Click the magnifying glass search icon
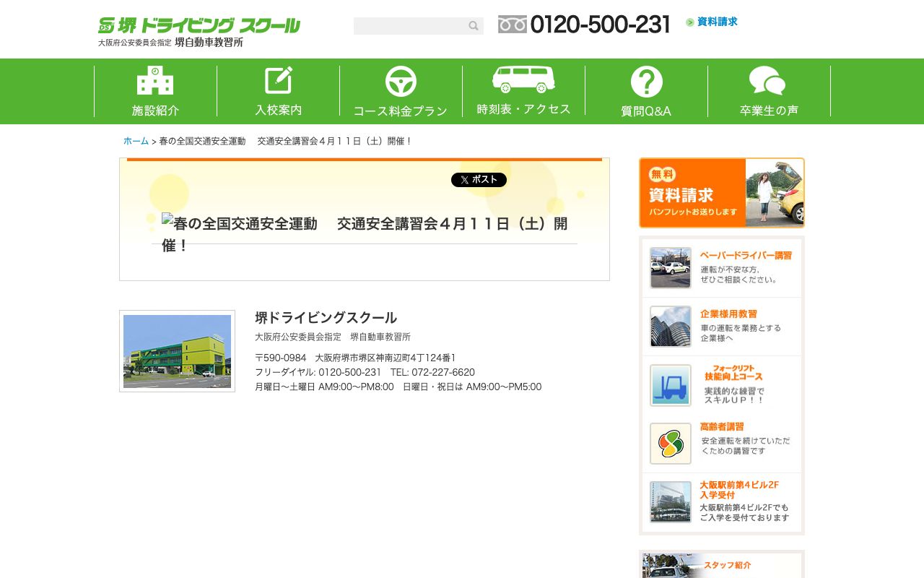The image size is (924, 578). (474, 25)
